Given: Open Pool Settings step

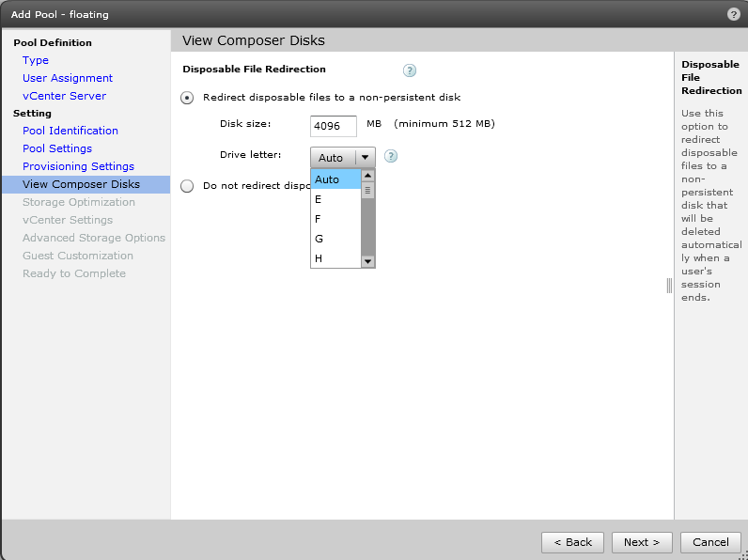Looking at the screenshot, I should (56, 148).
